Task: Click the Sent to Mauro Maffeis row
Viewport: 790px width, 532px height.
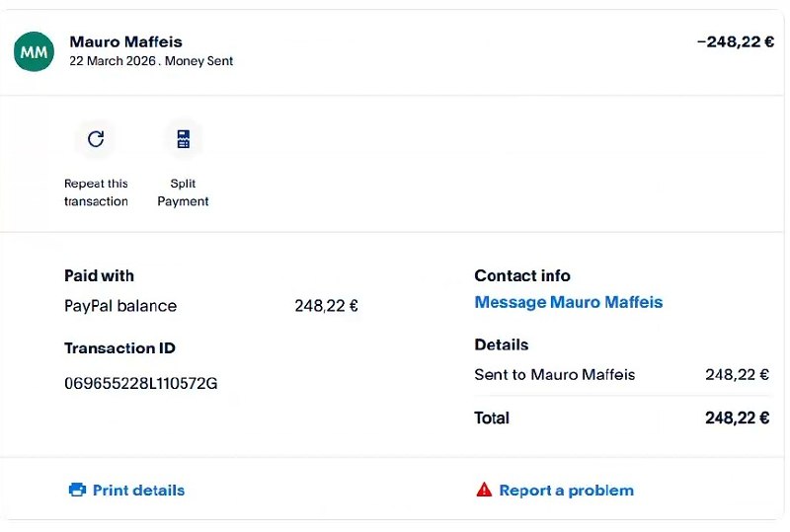Action: tap(555, 375)
